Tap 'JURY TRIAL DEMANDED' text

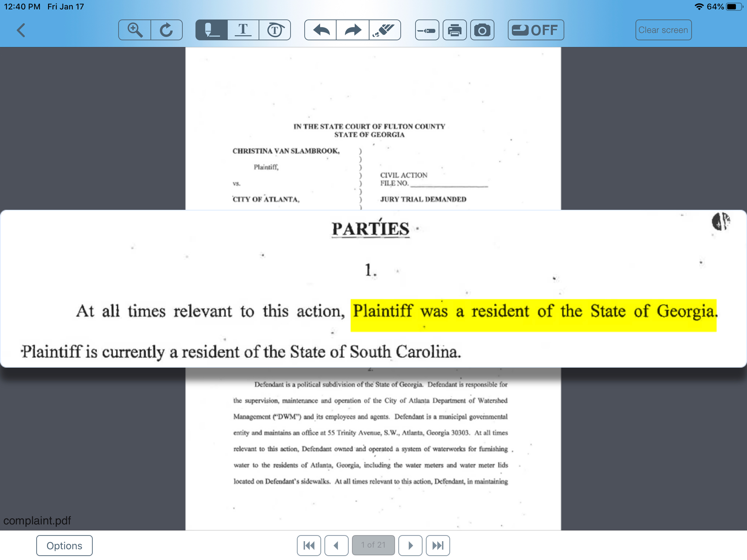pos(423,199)
